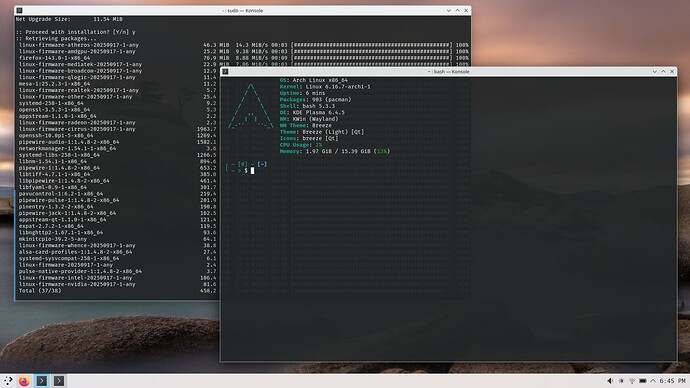The width and height of the screenshot is (690, 388).
Task: Click the mkinitcpio-39.2-5-any package name
Action: tap(53, 239)
